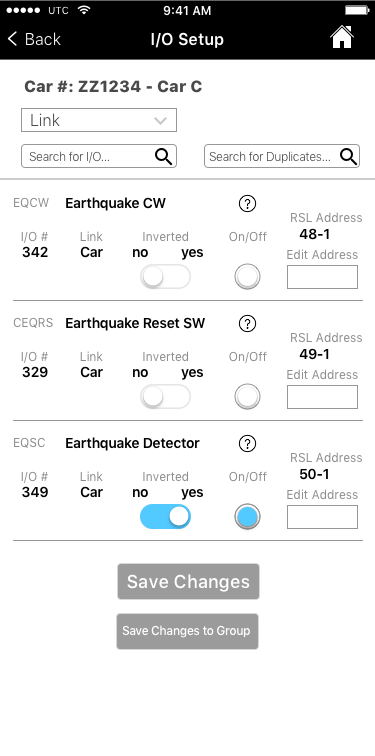Image resolution: width=375 pixels, height=756 pixels.
Task: Click the Search for I/O magnifier icon
Action: [x=163, y=156]
